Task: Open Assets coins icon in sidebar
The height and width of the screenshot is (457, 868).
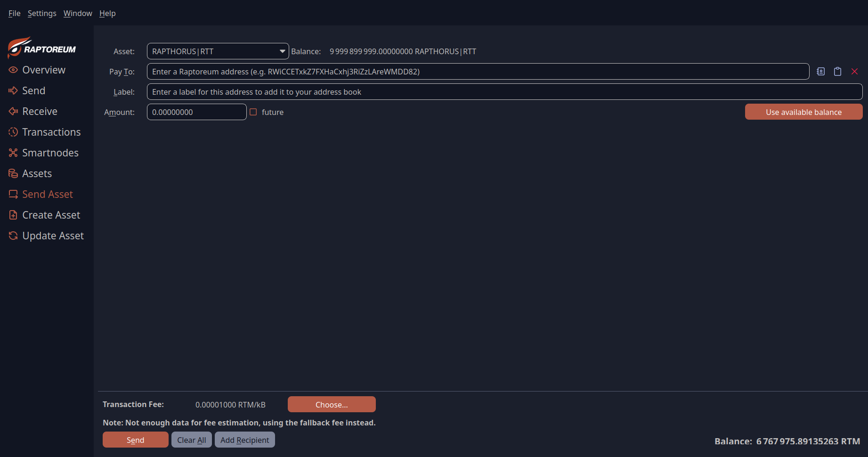Action: (x=13, y=173)
